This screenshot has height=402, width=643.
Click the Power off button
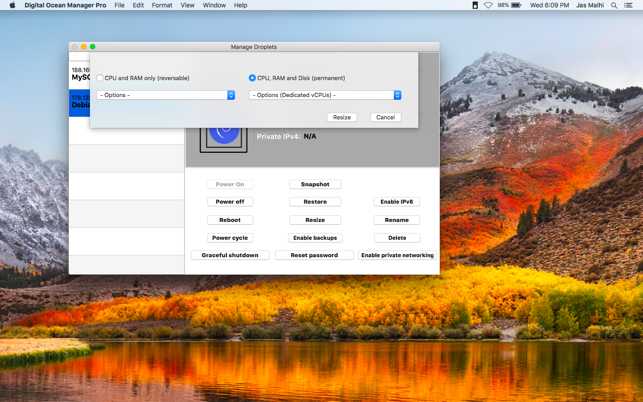coord(230,202)
